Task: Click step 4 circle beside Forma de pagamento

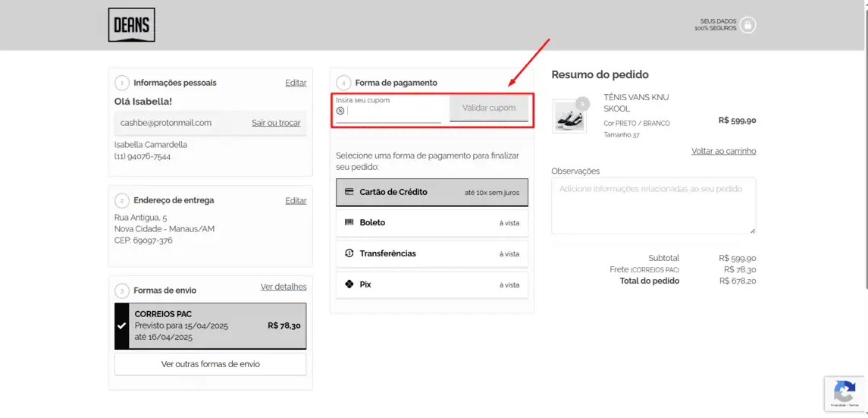Action: click(343, 83)
